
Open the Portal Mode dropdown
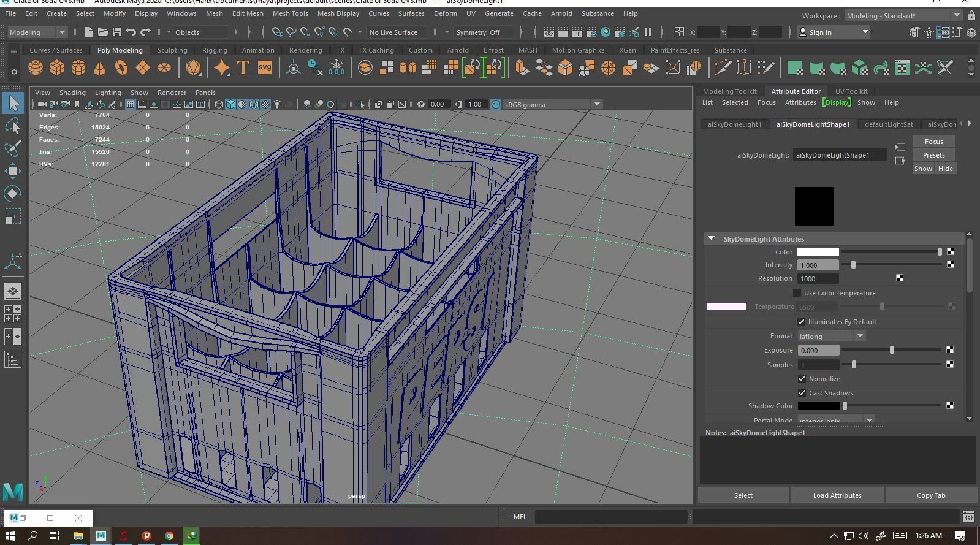coord(836,421)
